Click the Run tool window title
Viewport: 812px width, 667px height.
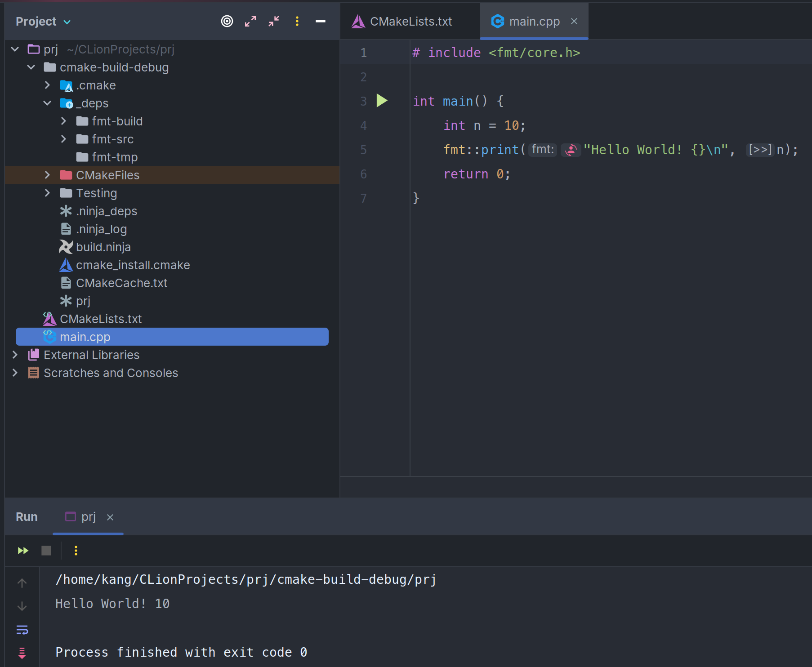pos(27,517)
